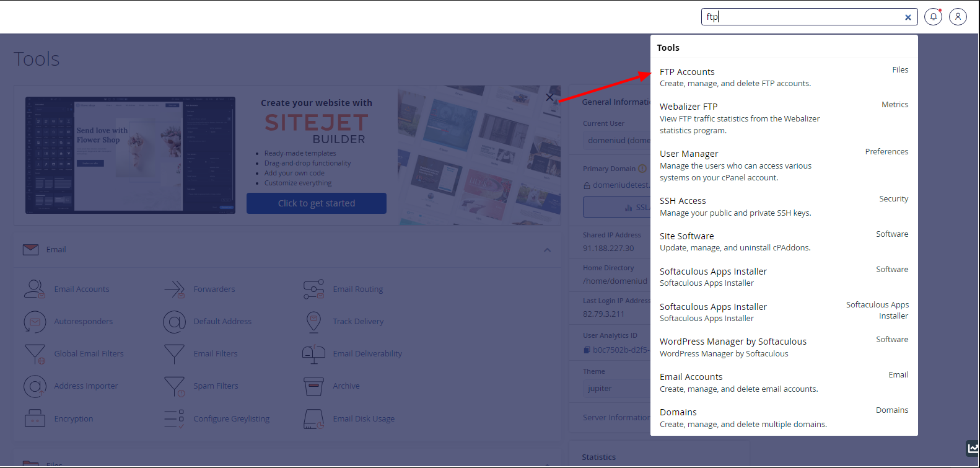This screenshot has width=980, height=468.
Task: Click the Email Accounts icon
Action: click(35, 289)
